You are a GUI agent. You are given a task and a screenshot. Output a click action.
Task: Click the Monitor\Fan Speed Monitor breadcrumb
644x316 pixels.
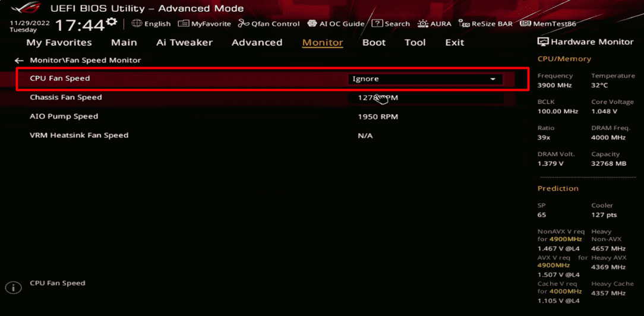coord(86,61)
